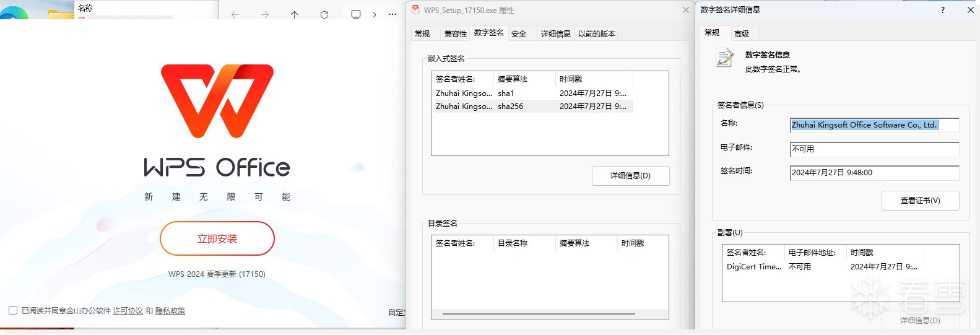
Task: Click 详细信息(D) under embedded signatures
Action: (x=630, y=176)
